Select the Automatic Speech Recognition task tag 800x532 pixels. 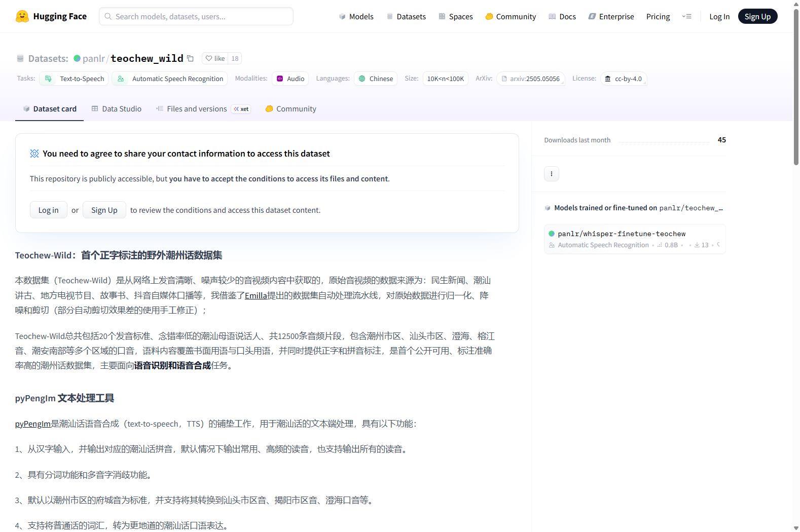click(170, 79)
